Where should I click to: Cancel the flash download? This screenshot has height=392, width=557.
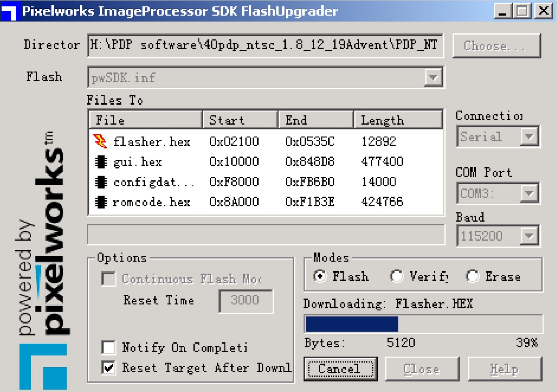tap(340, 369)
